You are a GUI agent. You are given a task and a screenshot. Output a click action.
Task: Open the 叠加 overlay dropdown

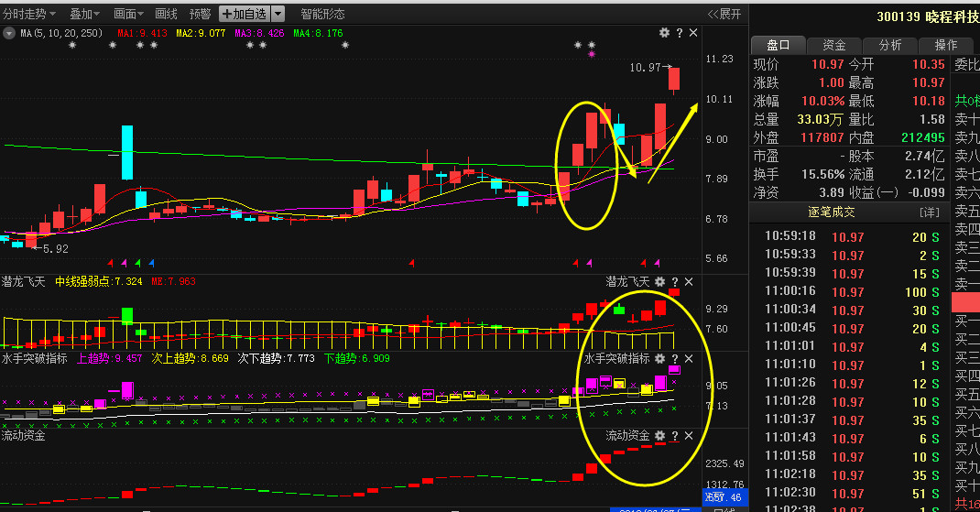(x=85, y=14)
